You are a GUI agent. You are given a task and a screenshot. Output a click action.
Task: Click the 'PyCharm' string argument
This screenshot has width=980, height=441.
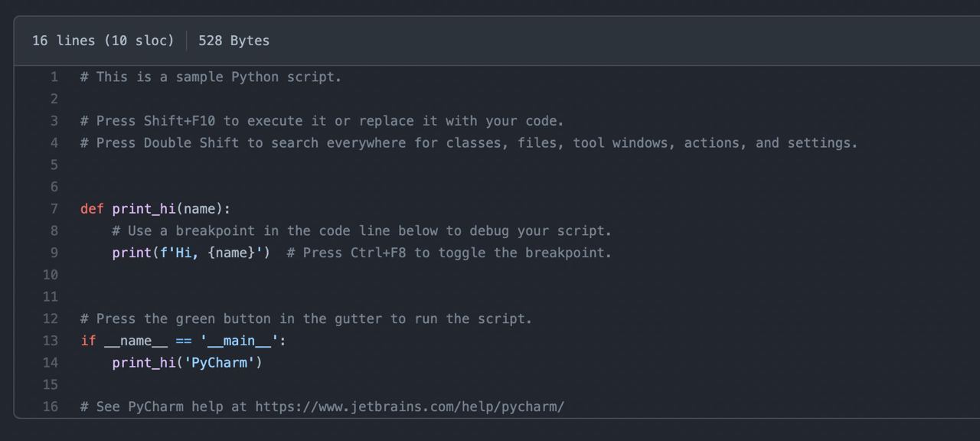click(x=219, y=363)
